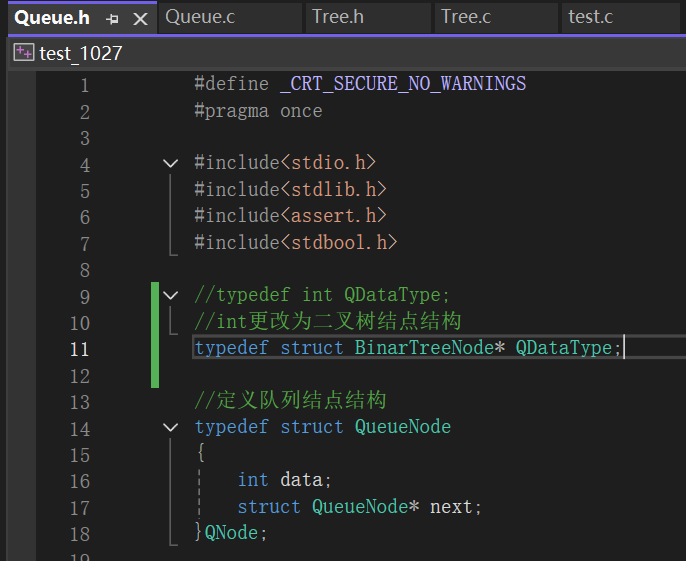This screenshot has height=561, width=686.
Task: Click the BinarTreeNode identifier on line 11
Action: click(424, 348)
